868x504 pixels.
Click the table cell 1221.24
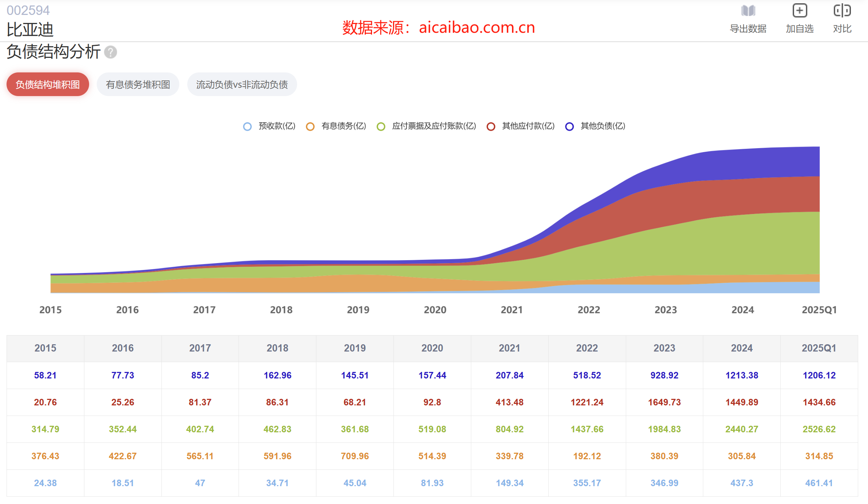[x=587, y=402]
